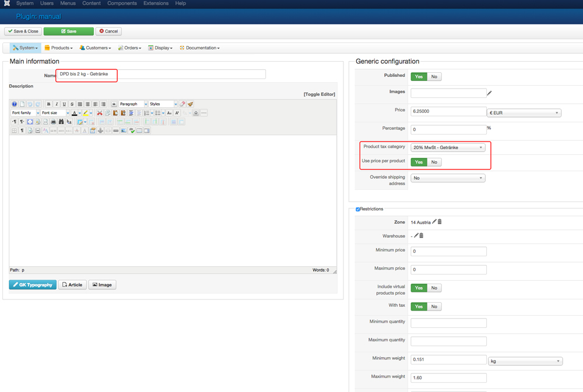
Task: Click the Save & Close button
Action: 23,31
